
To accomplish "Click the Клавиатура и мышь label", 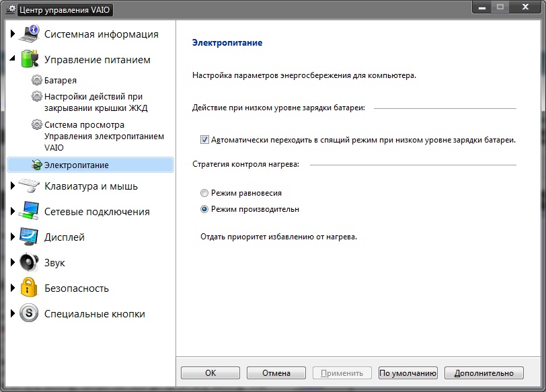I will point(91,186).
